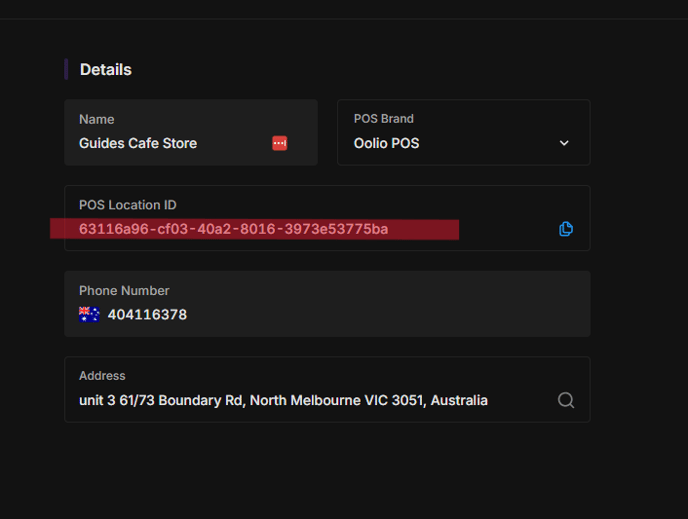This screenshot has height=519, width=688.
Task: Expand the POS Brand dropdown chevron
Action: pos(564,143)
